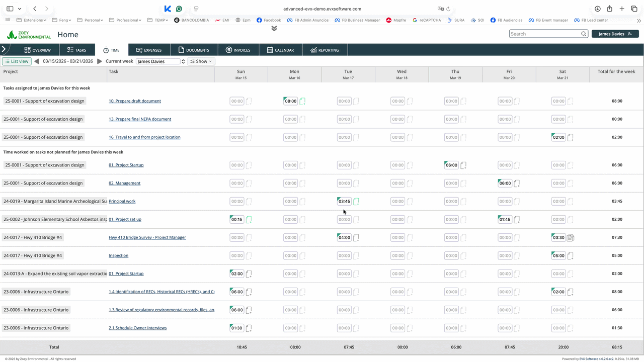
Task: Show browser tab overview icon
Action: tap(634, 9)
